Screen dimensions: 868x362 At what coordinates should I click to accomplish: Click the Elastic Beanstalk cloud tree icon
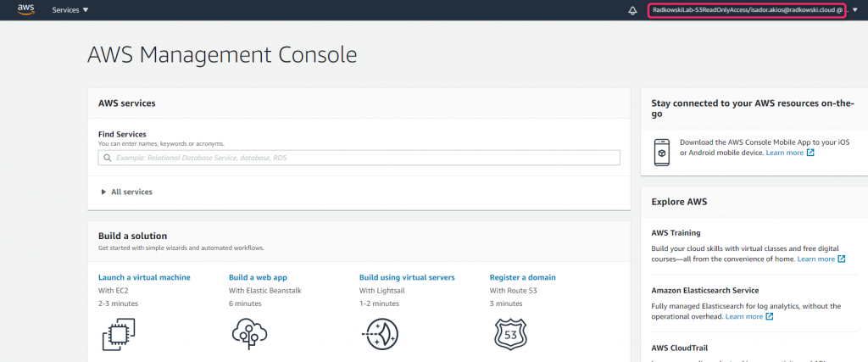(249, 332)
